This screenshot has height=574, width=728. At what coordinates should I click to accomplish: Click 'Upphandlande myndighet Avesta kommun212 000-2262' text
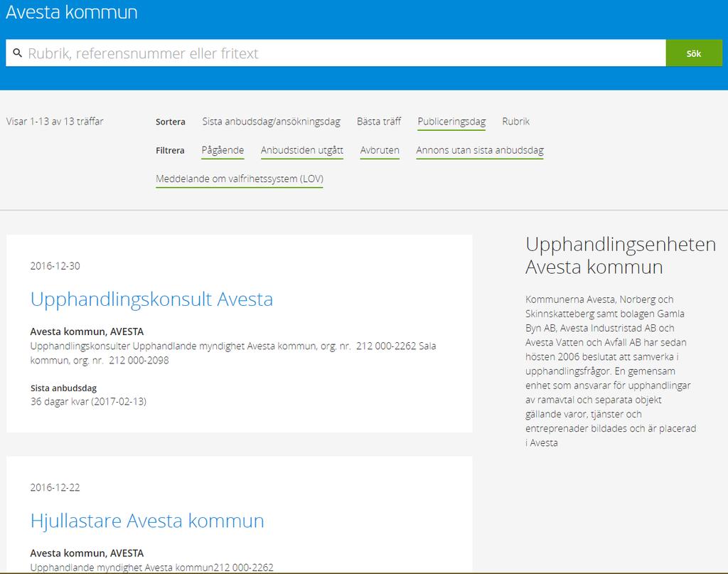point(152,568)
